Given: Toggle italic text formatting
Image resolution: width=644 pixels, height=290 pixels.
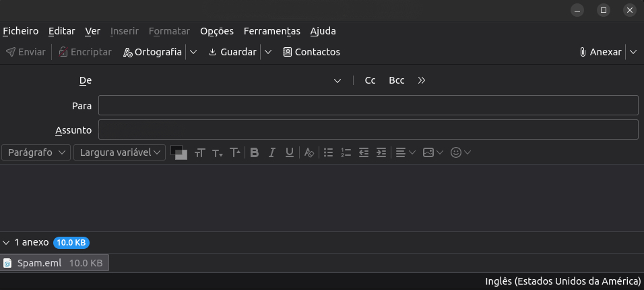Looking at the screenshot, I should [272, 152].
